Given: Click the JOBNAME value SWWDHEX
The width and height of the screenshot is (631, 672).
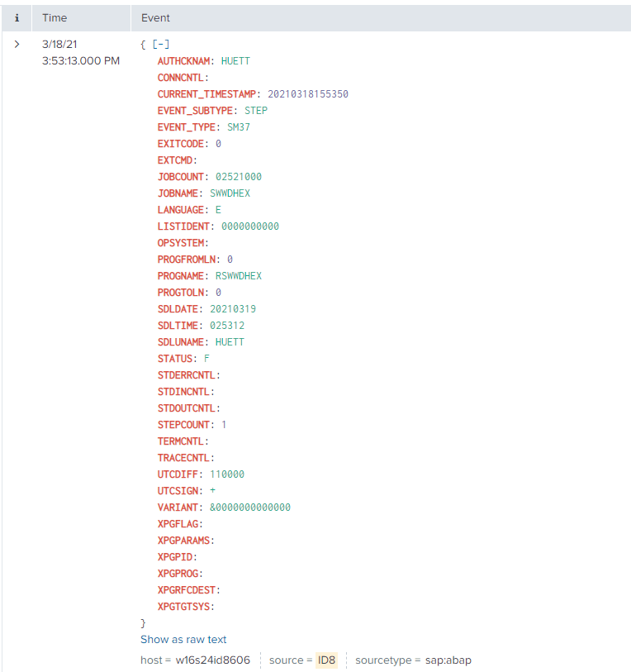Looking at the screenshot, I should (230, 193).
